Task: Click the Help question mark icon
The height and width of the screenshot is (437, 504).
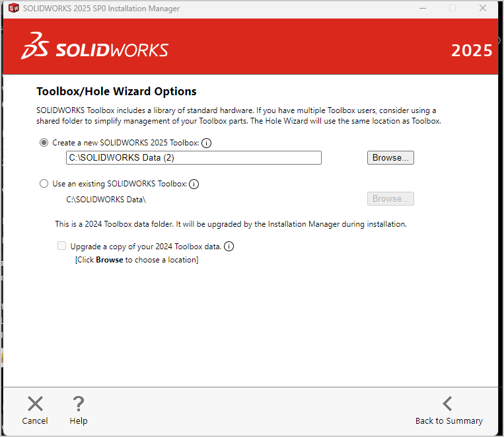Action: point(79,404)
